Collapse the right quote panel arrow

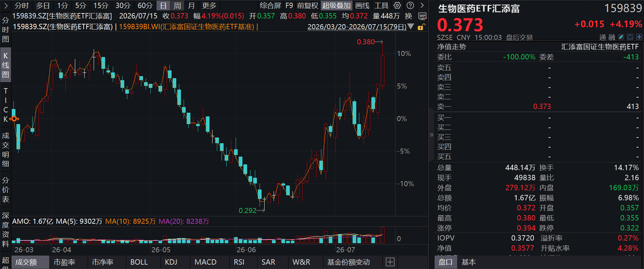pos(431,135)
